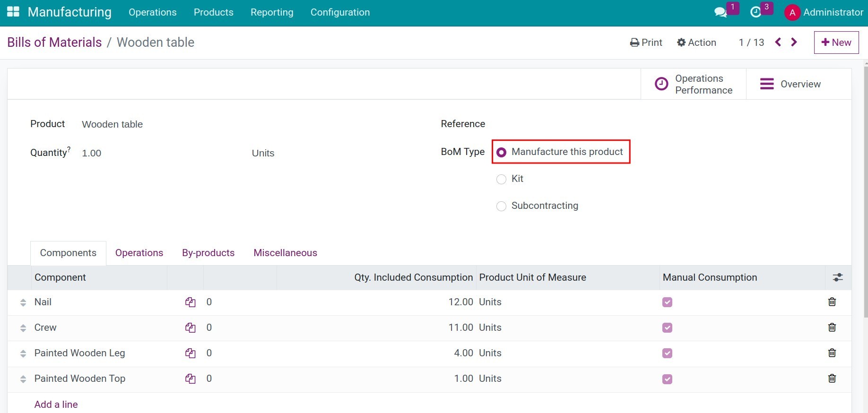
Task: Switch to the Operations tab
Action: (x=139, y=253)
